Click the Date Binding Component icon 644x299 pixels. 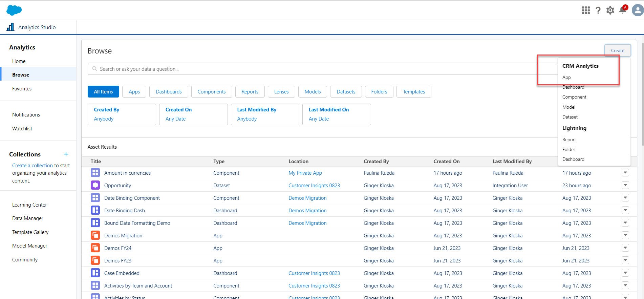(95, 198)
